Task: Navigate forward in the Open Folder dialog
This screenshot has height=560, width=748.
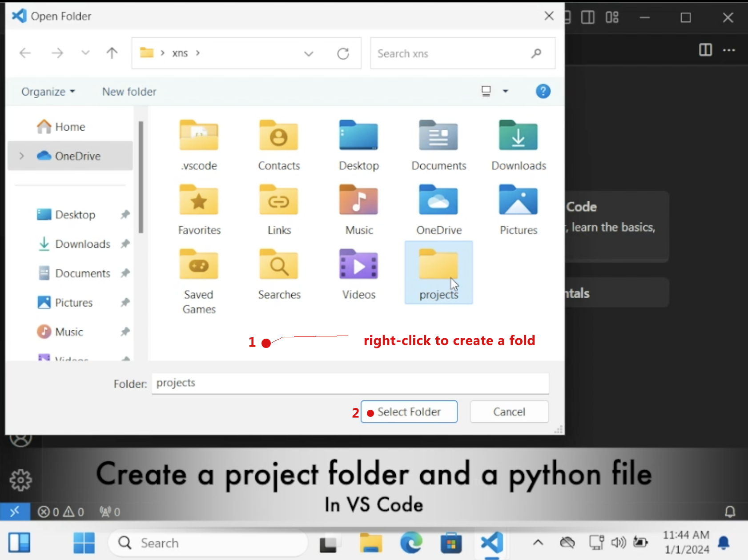Action: [57, 53]
